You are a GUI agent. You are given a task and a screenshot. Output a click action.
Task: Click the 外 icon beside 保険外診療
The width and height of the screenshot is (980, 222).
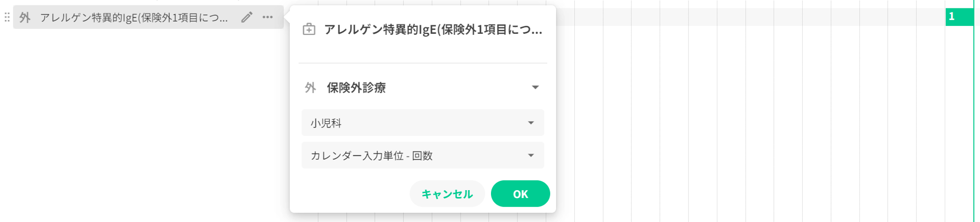click(310, 88)
